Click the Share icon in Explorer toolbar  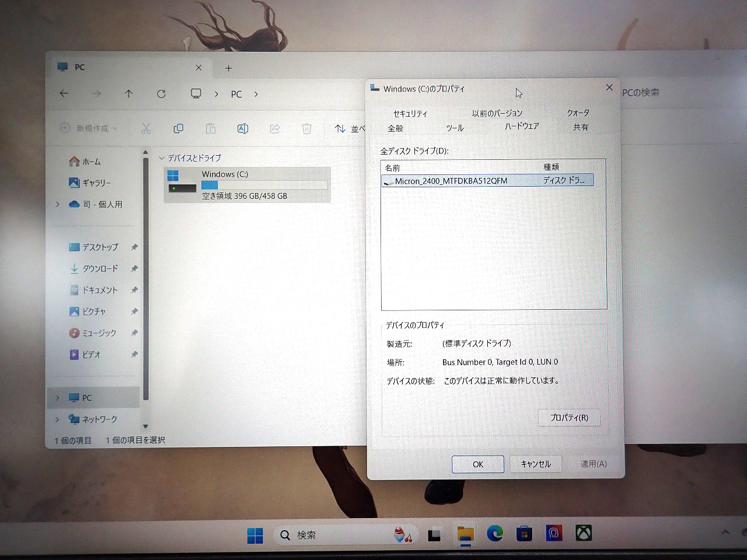[x=275, y=128]
